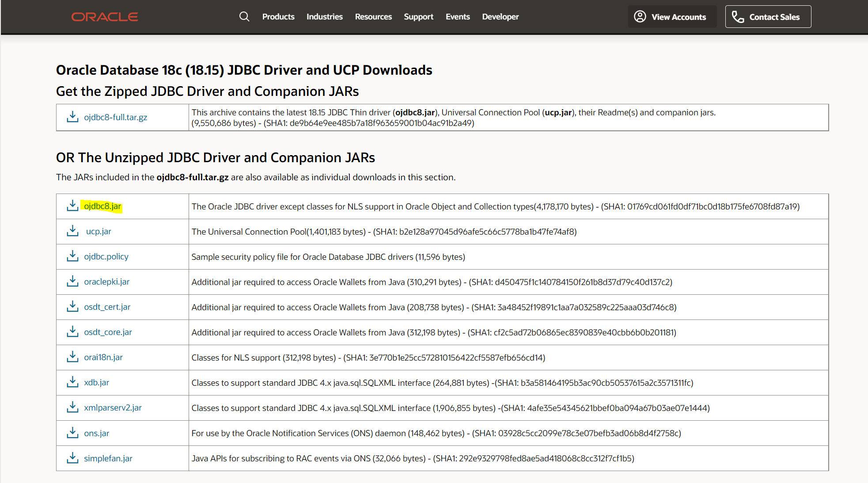The height and width of the screenshot is (483, 868).
Task: Click download icon beside osdt_cert.jar
Action: pos(72,307)
